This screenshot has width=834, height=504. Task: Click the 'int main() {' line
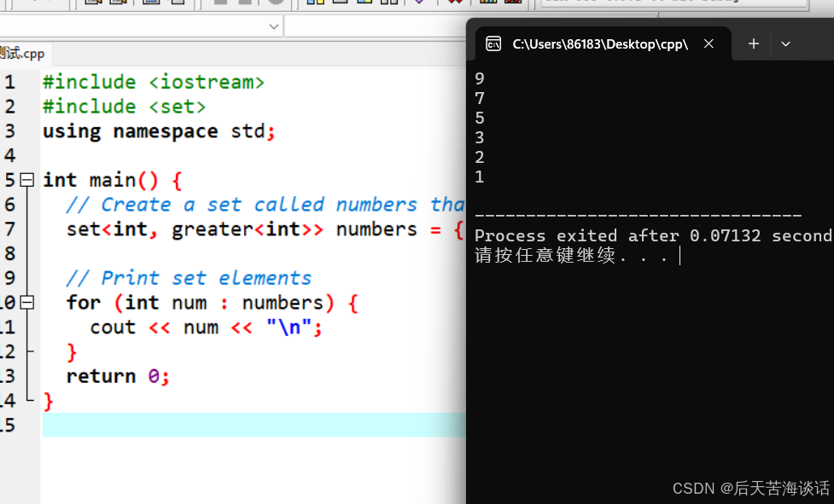[x=112, y=180]
